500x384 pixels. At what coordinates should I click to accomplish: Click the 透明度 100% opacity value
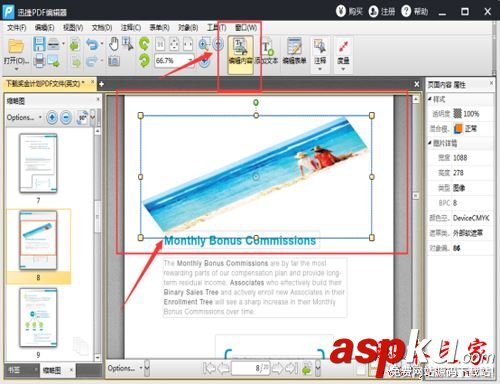pyautogui.click(x=471, y=114)
